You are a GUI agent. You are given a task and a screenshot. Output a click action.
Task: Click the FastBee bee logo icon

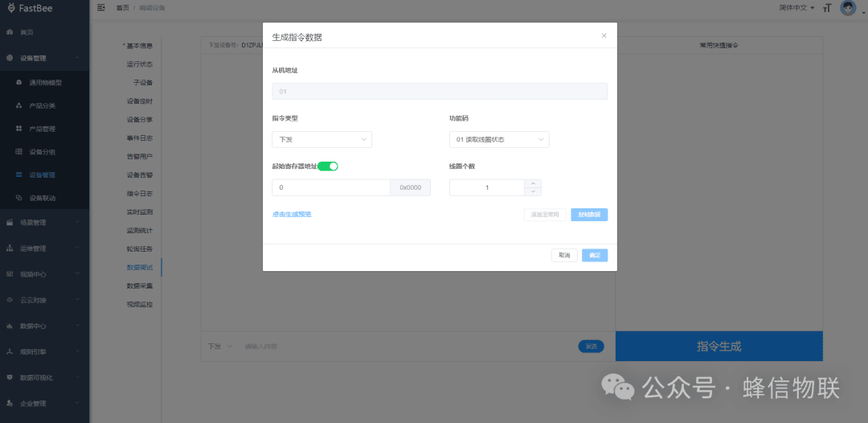click(x=11, y=8)
